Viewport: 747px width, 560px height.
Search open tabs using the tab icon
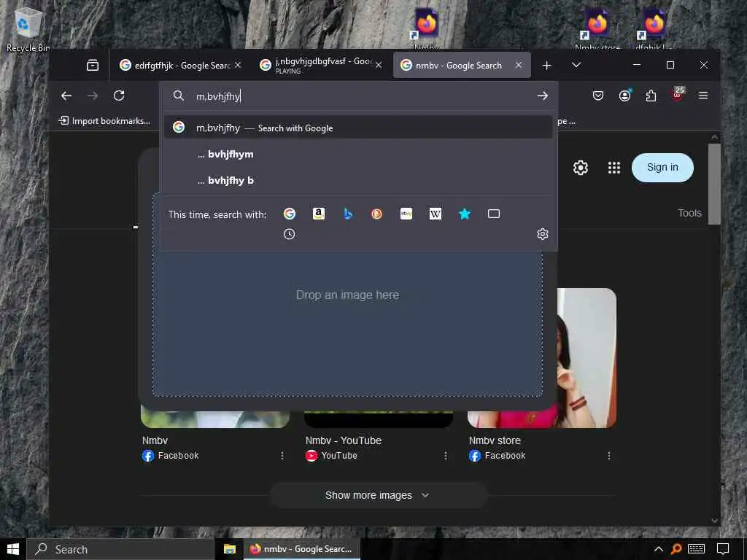pyautogui.click(x=494, y=214)
